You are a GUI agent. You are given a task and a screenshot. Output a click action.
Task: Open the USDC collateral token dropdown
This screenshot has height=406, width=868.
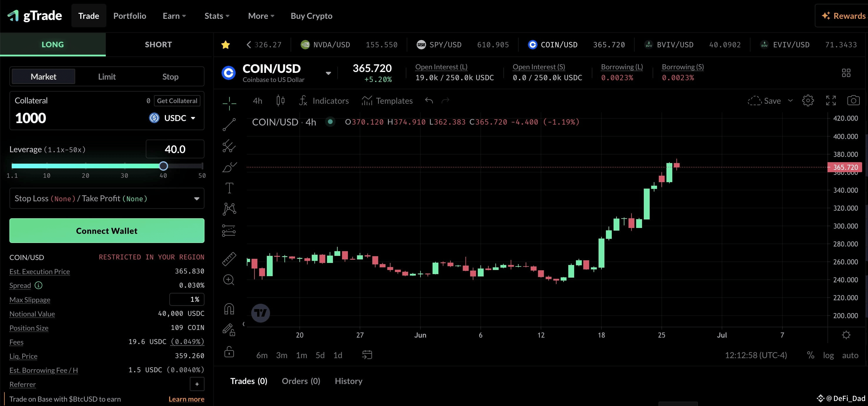click(x=172, y=118)
